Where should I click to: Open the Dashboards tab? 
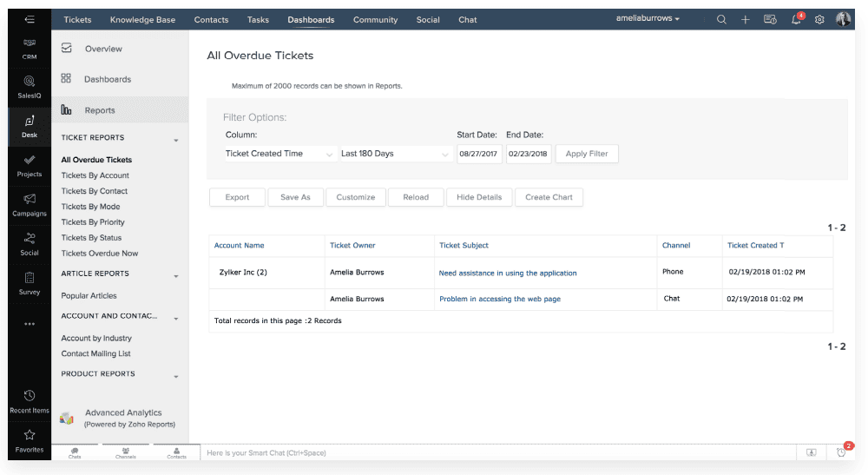pos(311,19)
